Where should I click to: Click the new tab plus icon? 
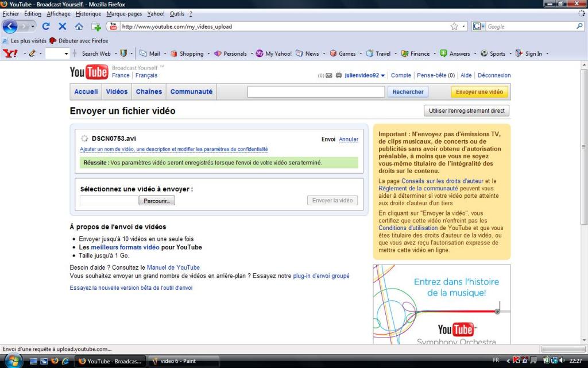[x=96, y=26]
